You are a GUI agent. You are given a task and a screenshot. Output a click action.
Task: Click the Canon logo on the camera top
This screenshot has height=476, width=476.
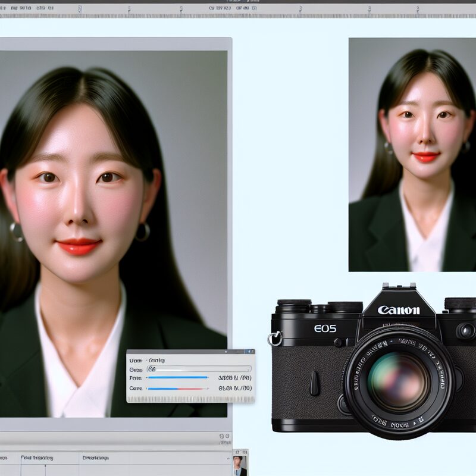point(399,310)
